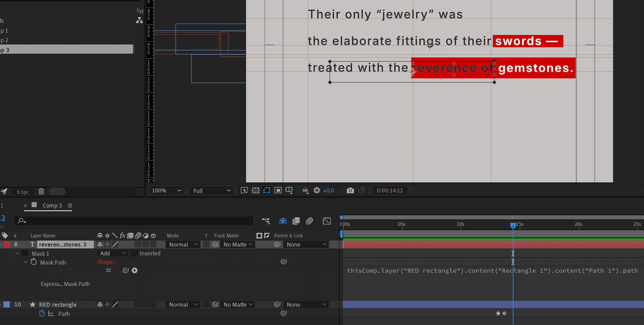Open Track Matte dropdown for reveren...stones. 3
Viewport: 644px width, 325px height.
coord(238,245)
